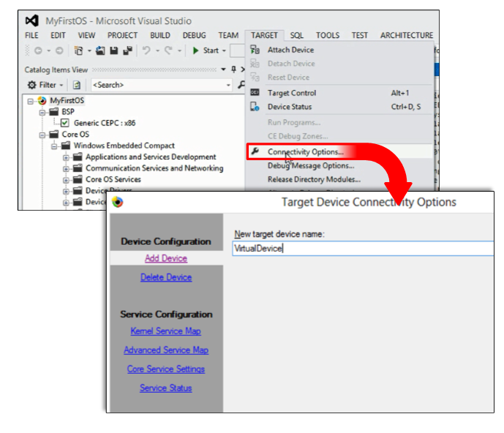
Task: Click the Refresh catalog icon beside Filter
Action: pos(77,85)
